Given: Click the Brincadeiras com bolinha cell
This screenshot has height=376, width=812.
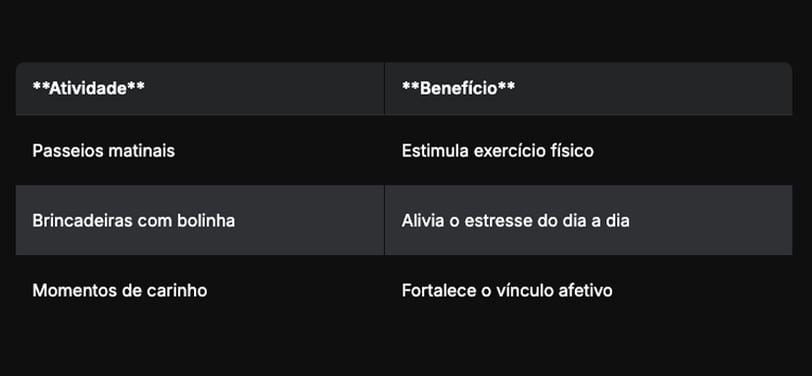Looking at the screenshot, I should [x=200, y=220].
